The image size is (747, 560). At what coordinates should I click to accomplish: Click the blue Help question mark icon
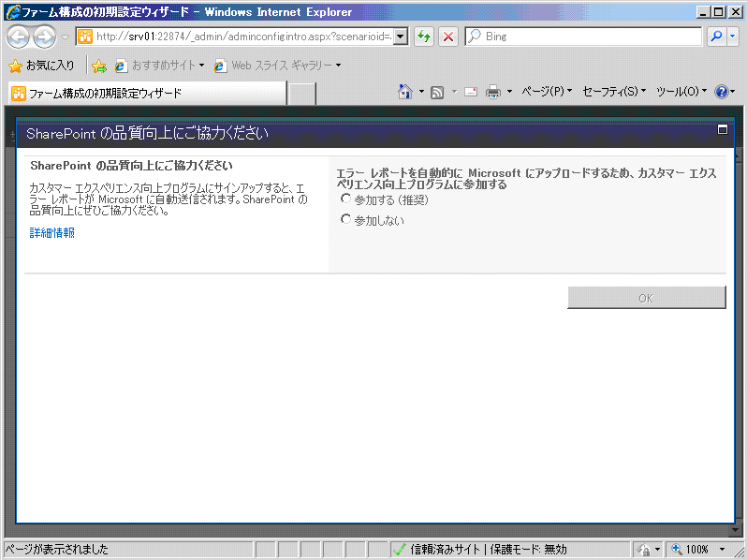(722, 92)
